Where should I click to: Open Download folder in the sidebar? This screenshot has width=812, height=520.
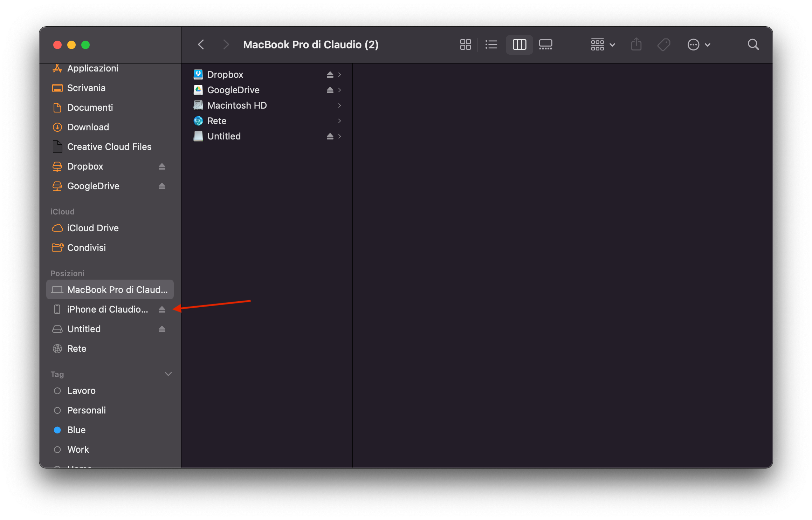click(88, 127)
